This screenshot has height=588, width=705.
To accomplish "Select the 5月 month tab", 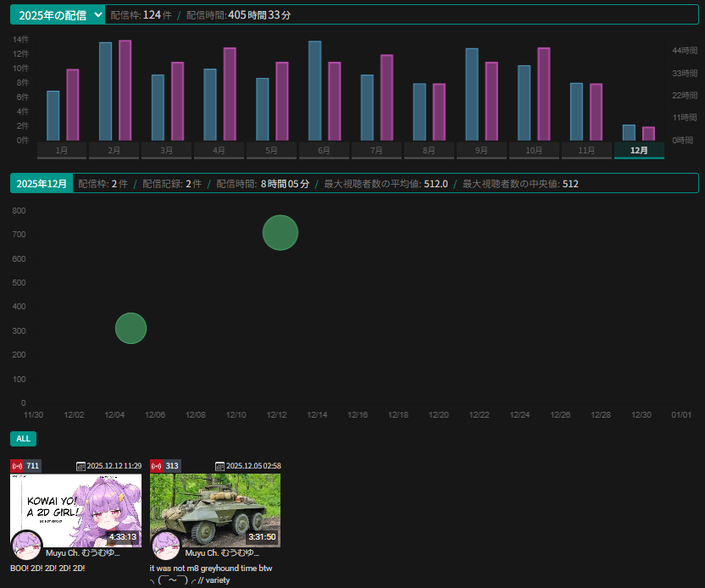I will 271,150.
